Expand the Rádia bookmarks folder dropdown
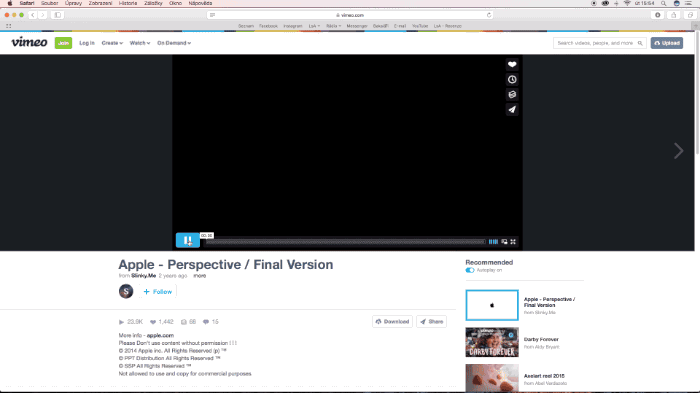Screen dimensions: 700x393 (x=333, y=26)
